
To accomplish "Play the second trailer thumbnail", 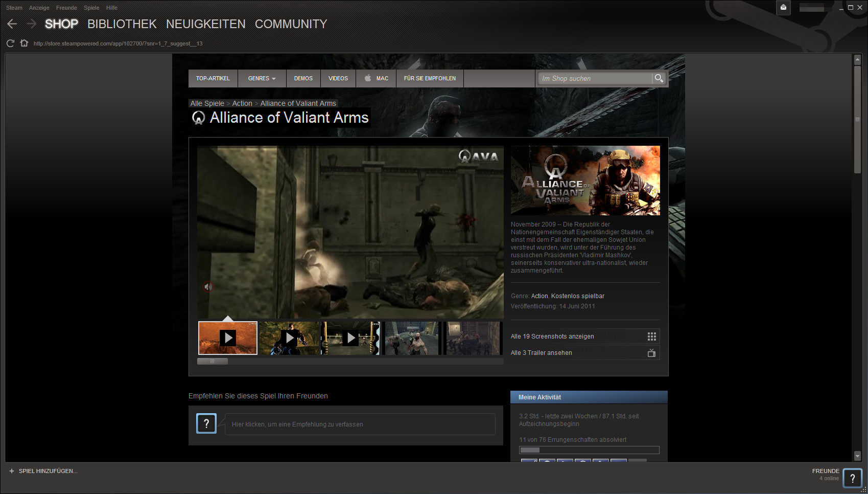I will (x=289, y=338).
